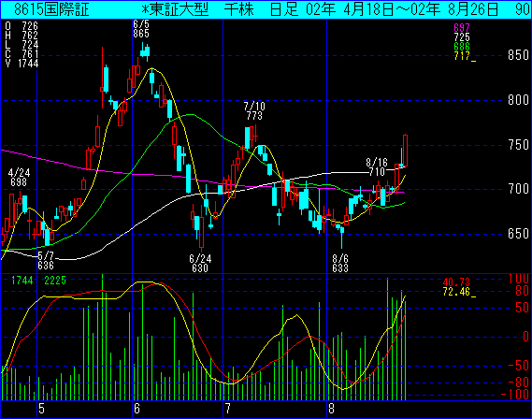532x419 pixels.
Task: Click the 750 price axis label
Action: (x=518, y=145)
